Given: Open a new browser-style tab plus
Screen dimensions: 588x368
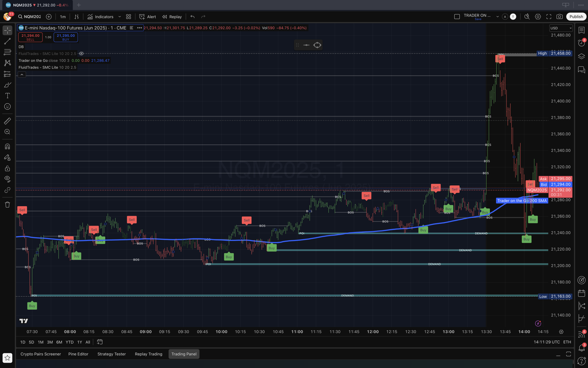Looking at the screenshot, I should pos(79,5).
